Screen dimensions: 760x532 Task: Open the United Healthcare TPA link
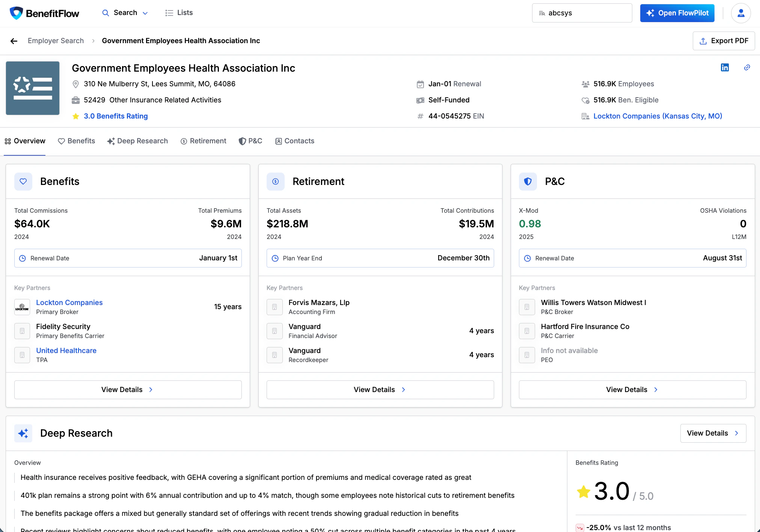66,350
